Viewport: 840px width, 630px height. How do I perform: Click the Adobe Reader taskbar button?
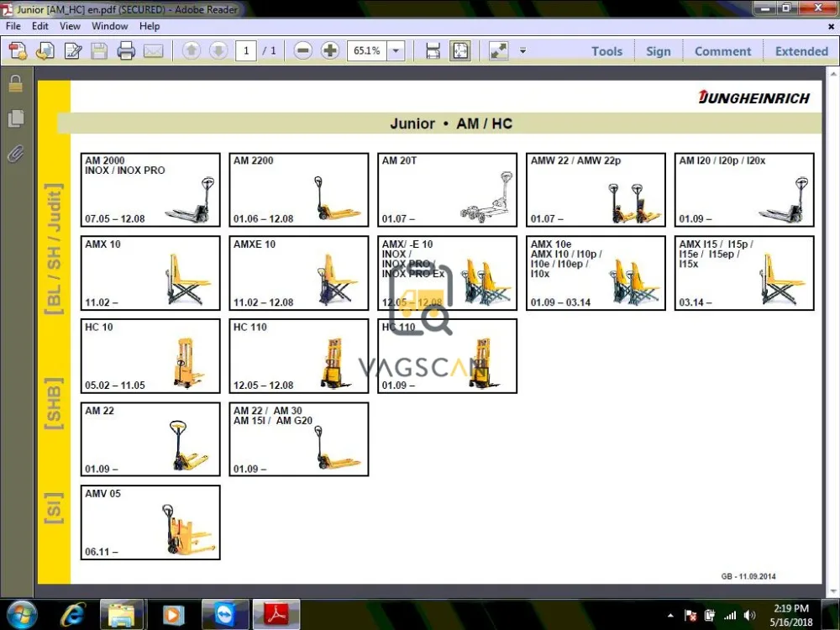[x=276, y=615]
